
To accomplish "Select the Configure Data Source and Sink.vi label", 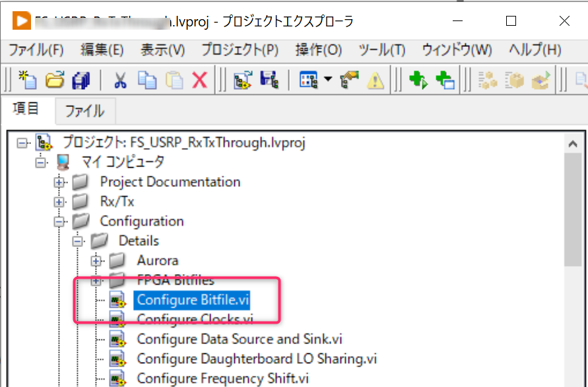I will point(240,339).
